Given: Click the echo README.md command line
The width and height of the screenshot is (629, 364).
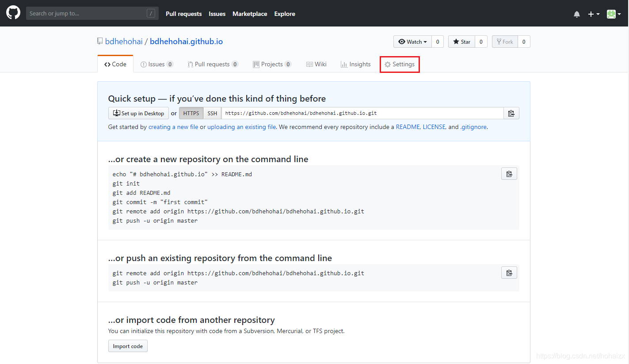Looking at the screenshot, I should [x=182, y=174].
